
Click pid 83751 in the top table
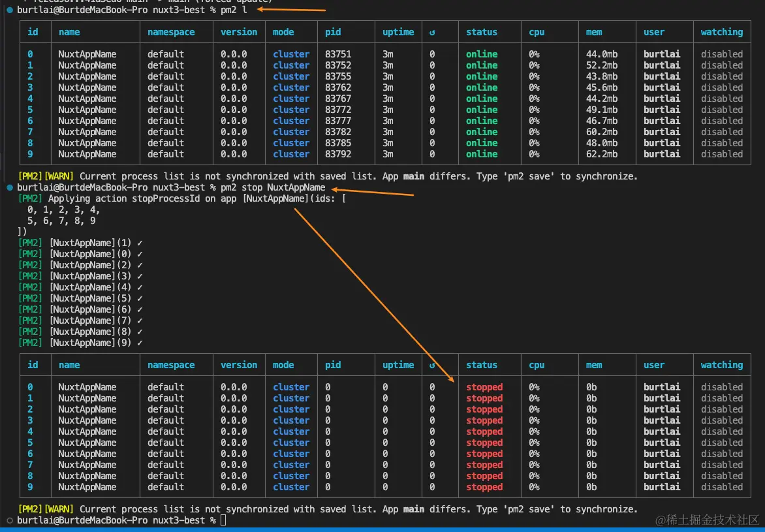338,54
